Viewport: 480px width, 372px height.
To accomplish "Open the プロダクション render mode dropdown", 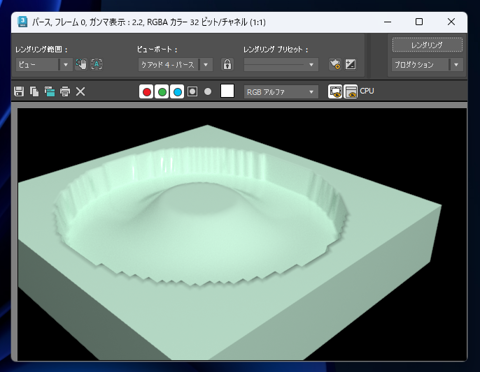I will (x=427, y=64).
